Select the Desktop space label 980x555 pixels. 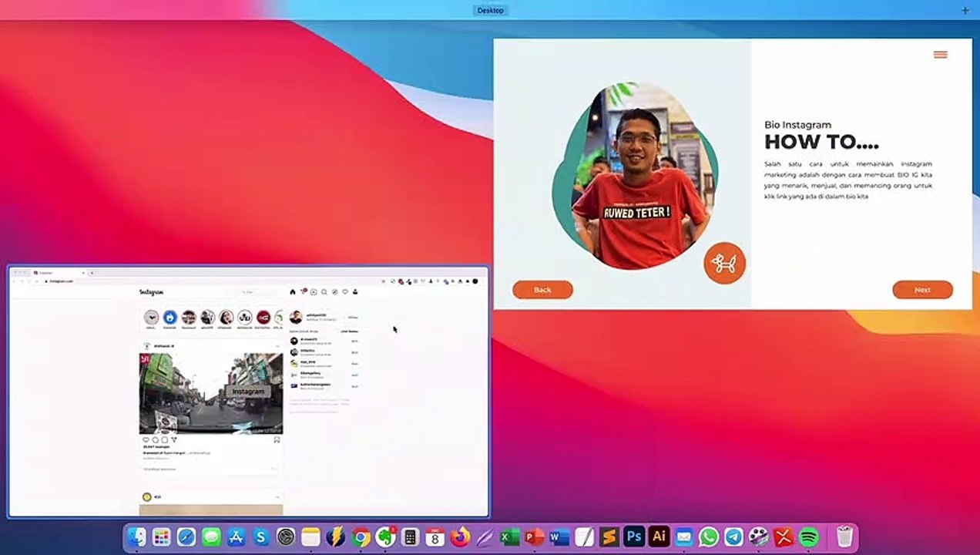(x=490, y=10)
